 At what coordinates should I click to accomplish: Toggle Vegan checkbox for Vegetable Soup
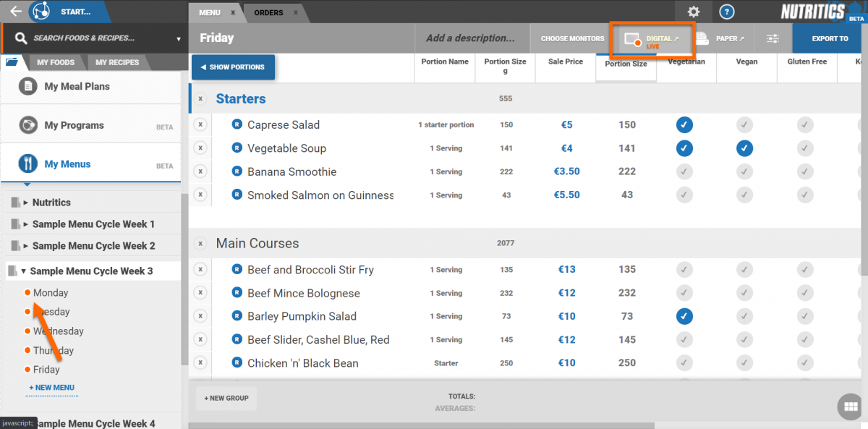point(745,148)
